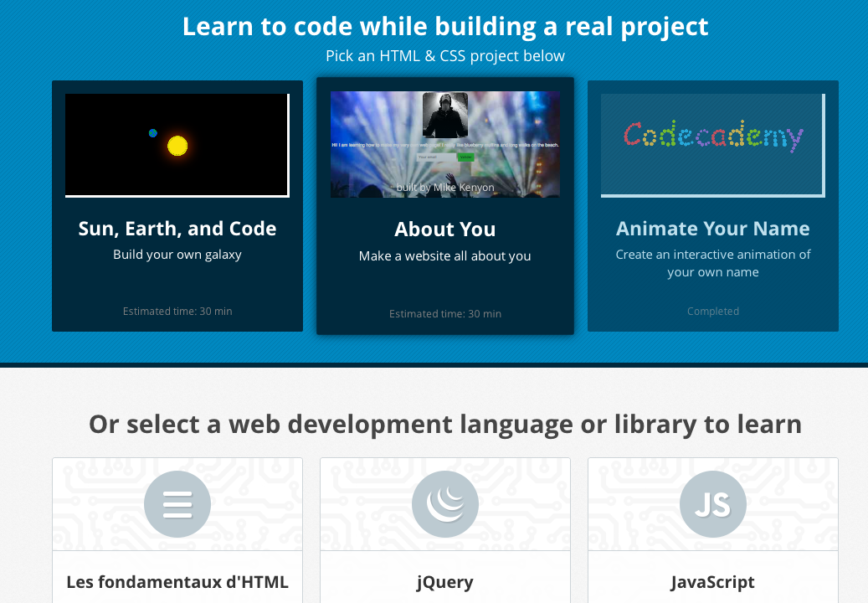
Task: Open the Les fondamentaux d'HTML course
Action: [177, 582]
